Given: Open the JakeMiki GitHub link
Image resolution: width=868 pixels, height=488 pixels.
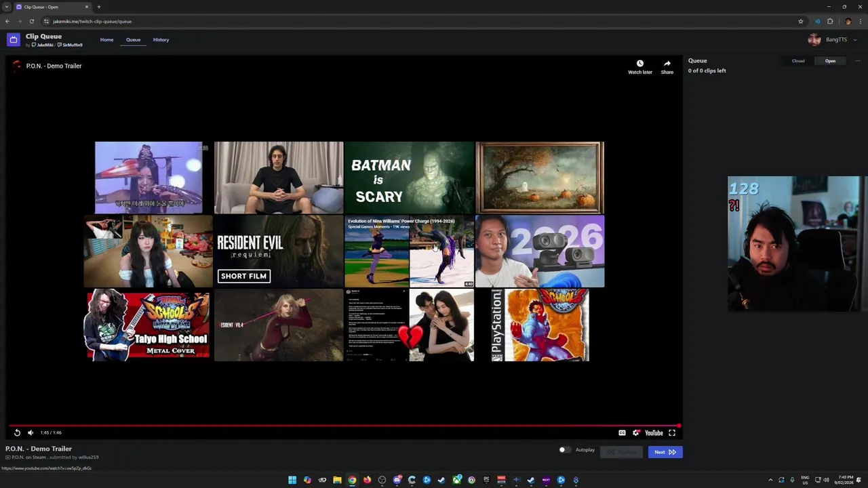Looking at the screenshot, I should (43, 45).
